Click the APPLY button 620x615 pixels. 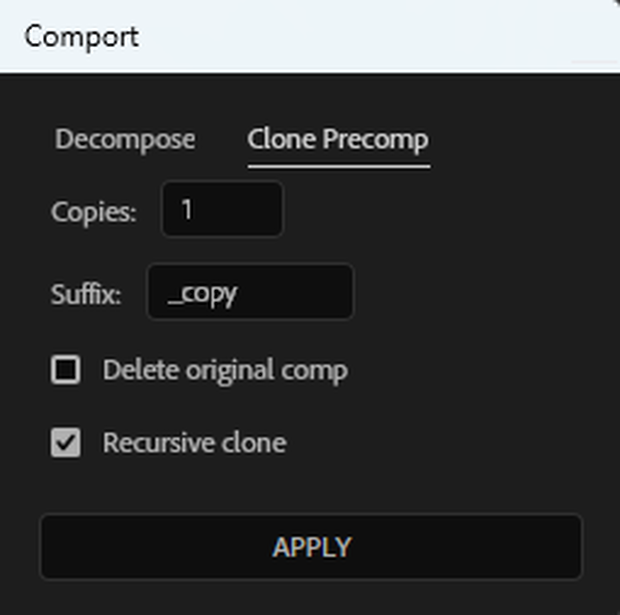pos(311,547)
